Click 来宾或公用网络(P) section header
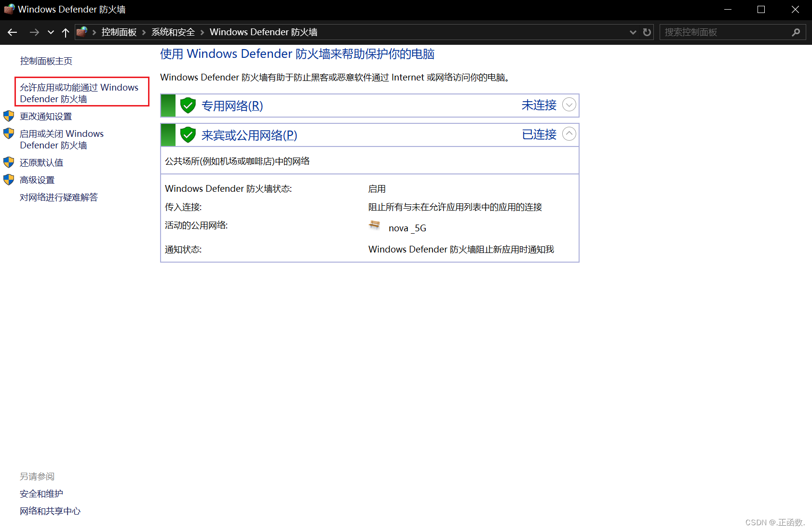 [x=370, y=135]
